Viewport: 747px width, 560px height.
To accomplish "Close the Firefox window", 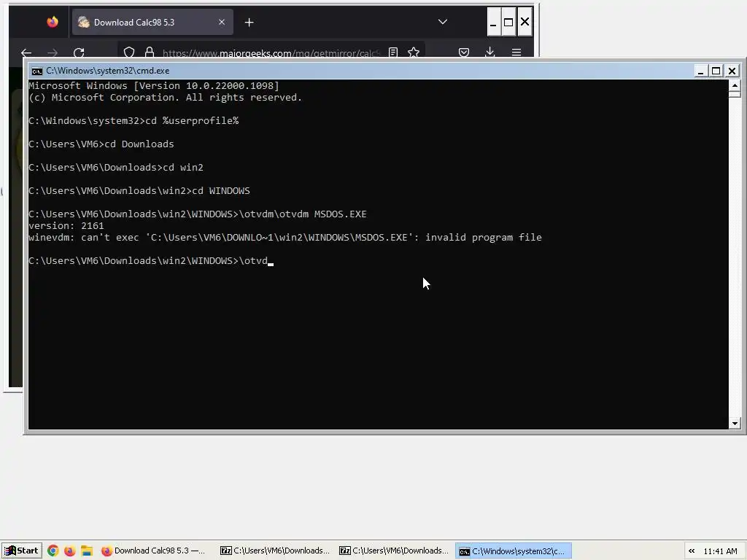I will tap(525, 22).
